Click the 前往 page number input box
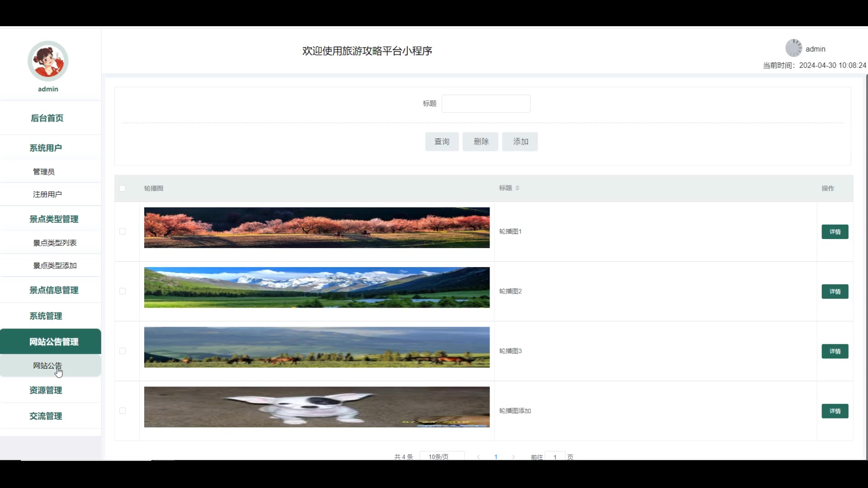868x488 pixels. [555, 456]
